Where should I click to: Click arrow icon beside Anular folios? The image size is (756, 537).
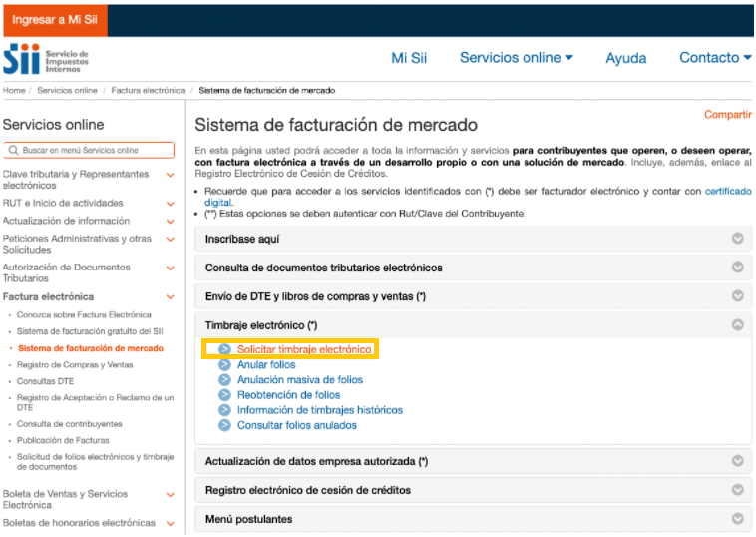coord(224,364)
